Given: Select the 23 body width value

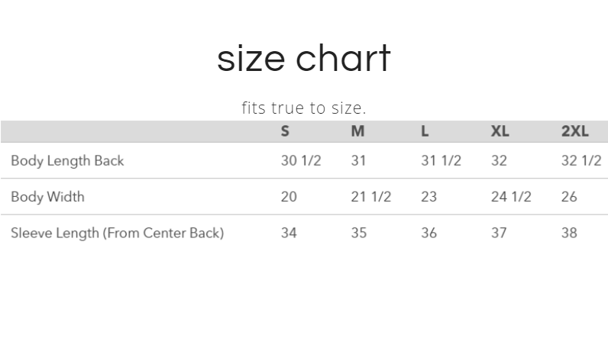Looking at the screenshot, I should (x=429, y=197).
